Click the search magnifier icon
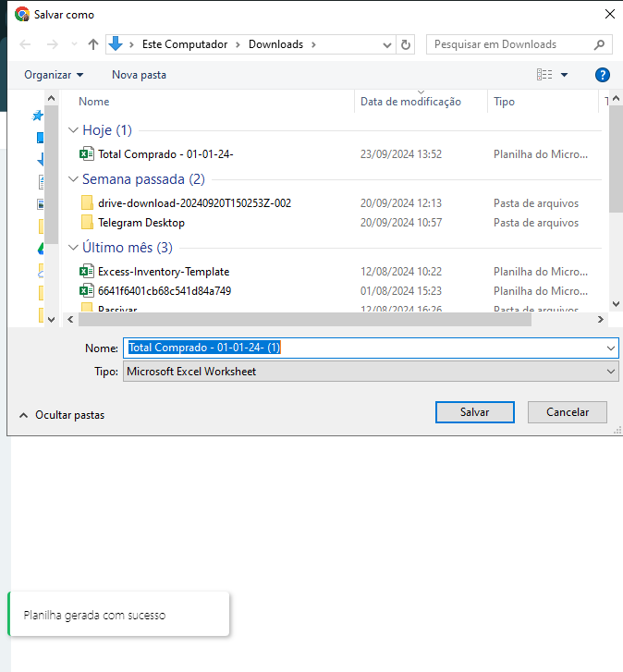The image size is (623, 672). [x=599, y=44]
